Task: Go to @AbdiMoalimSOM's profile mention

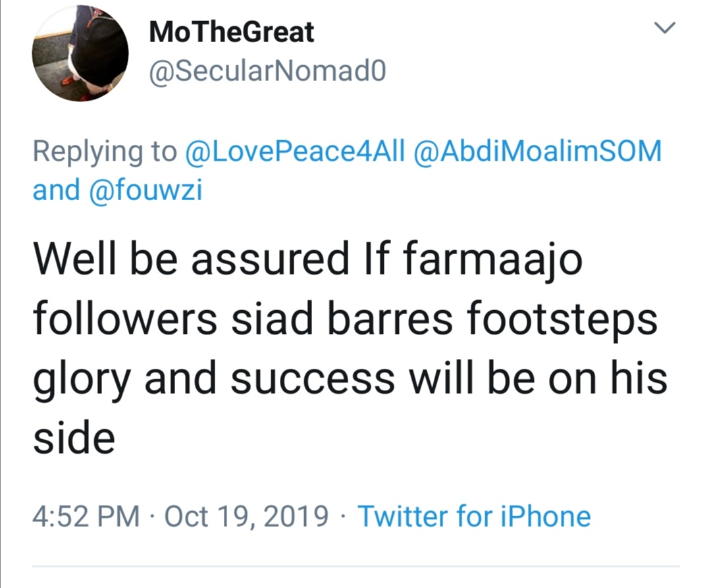Action: click(537, 153)
